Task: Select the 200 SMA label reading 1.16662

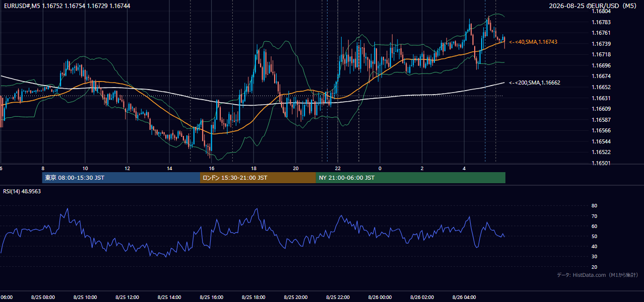Action: (x=535, y=83)
